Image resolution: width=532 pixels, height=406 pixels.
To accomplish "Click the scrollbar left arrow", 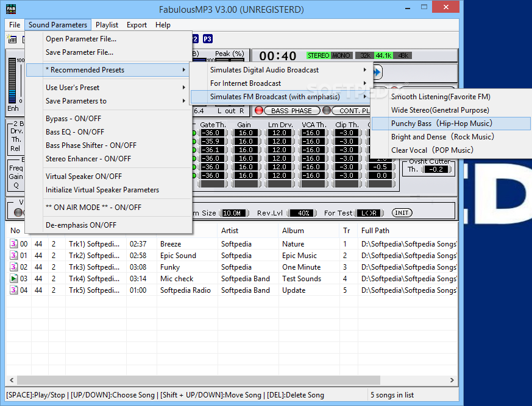I will (x=12, y=380).
